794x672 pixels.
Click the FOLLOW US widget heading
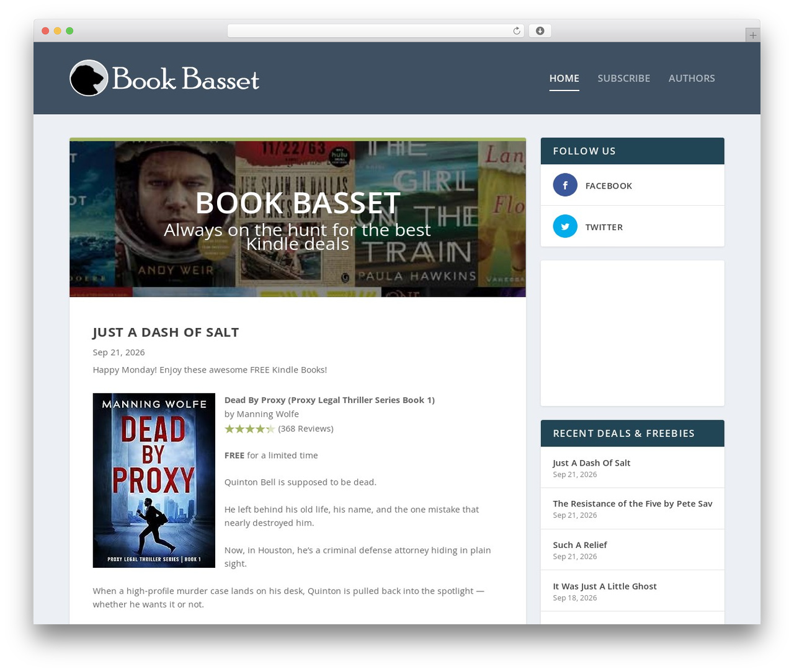coord(584,151)
